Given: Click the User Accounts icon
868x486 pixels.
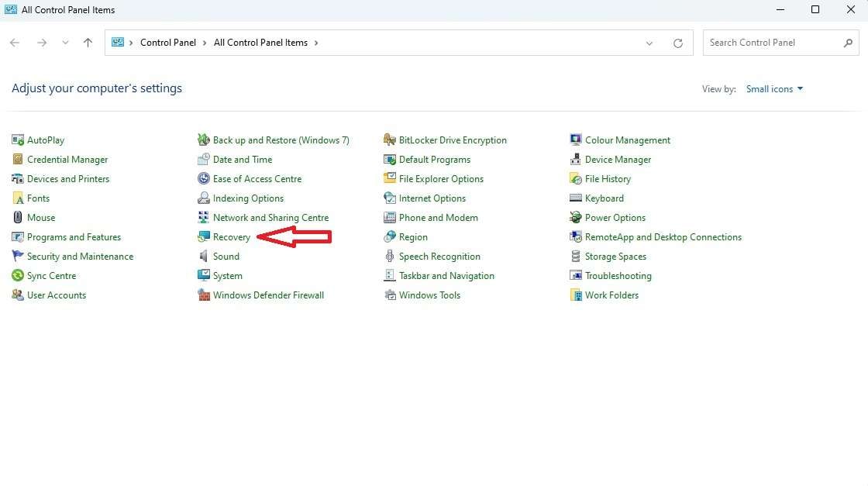Looking at the screenshot, I should click(18, 295).
